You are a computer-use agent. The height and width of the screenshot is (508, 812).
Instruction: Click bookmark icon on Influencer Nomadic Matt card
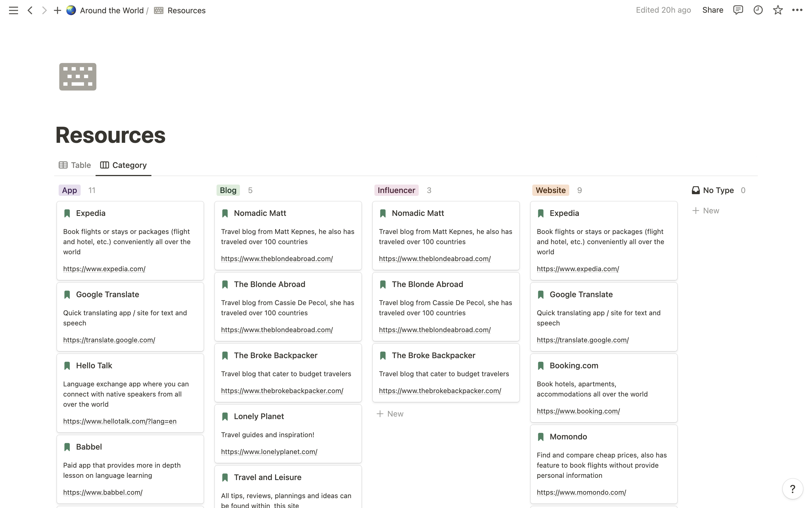383,213
